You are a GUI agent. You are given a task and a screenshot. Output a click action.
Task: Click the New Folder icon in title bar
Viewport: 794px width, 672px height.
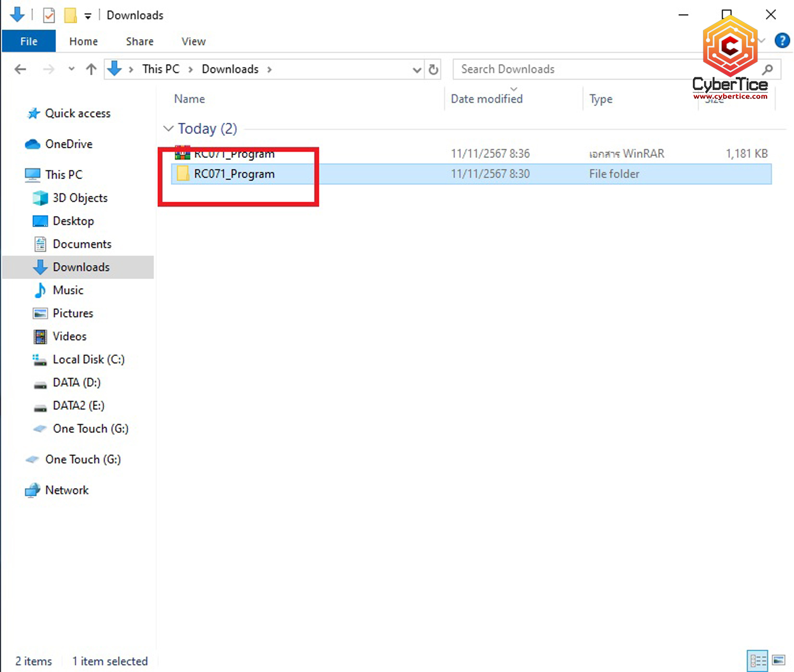point(70,15)
